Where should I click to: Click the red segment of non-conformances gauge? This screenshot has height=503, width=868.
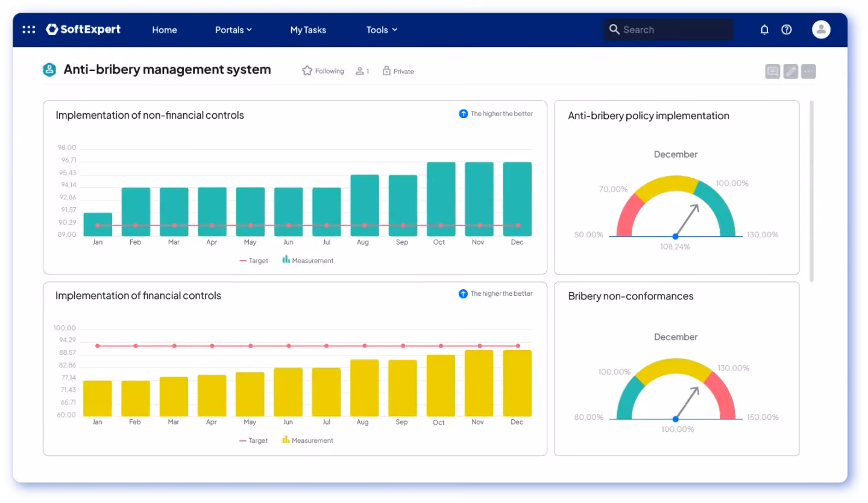coord(722,395)
